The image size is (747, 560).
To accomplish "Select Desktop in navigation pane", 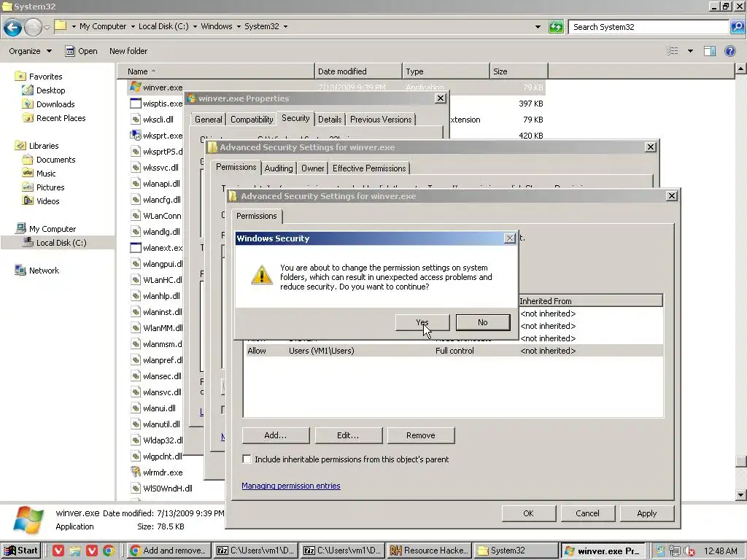I will tap(50, 90).
